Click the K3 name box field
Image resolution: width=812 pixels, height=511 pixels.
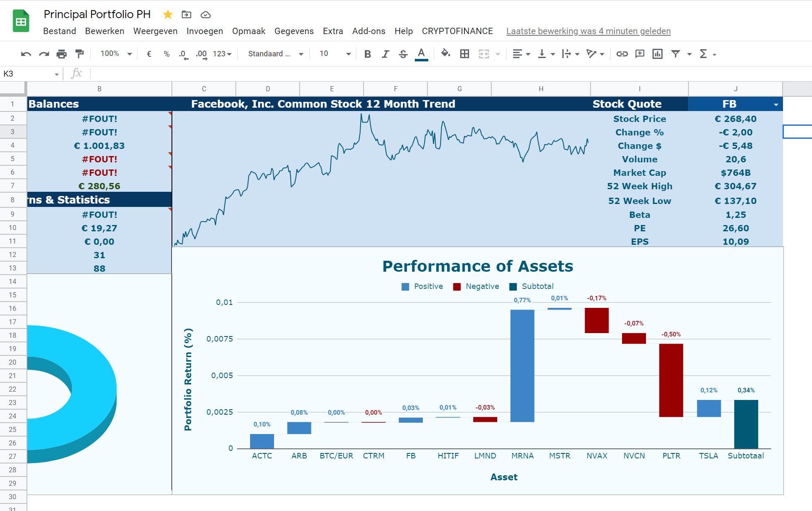click(29, 74)
